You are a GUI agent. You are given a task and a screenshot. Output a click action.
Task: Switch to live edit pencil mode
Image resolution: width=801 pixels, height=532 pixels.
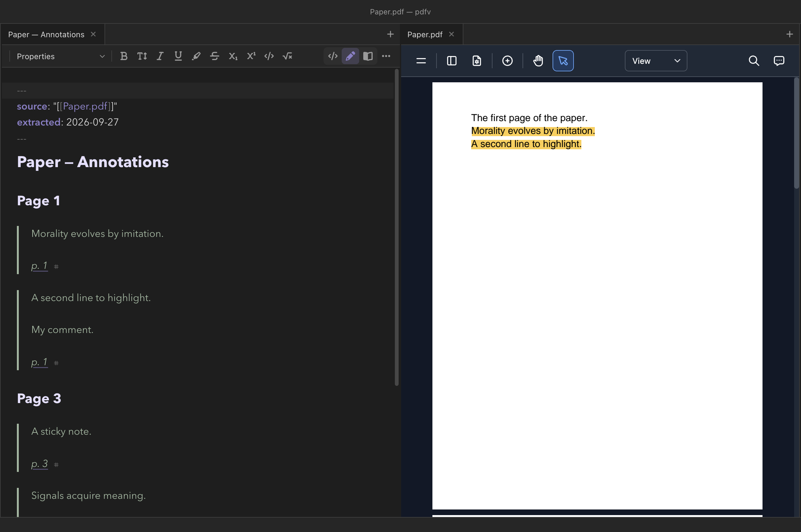[x=350, y=56]
